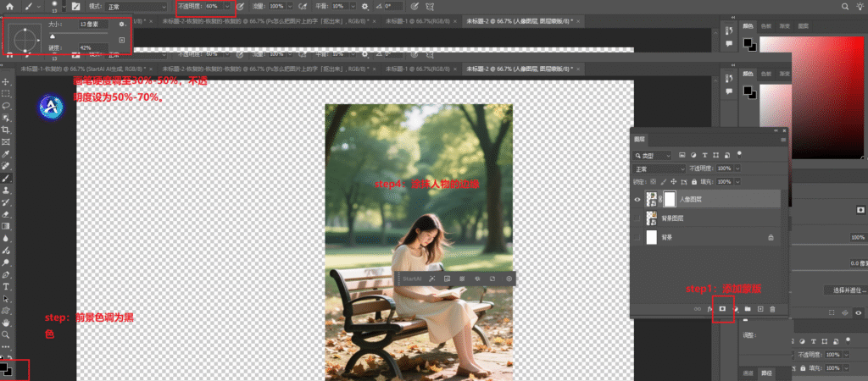Viewport: 868px width, 381px height.
Task: Open the 类型 layer filter dropdown
Action: tap(654, 156)
